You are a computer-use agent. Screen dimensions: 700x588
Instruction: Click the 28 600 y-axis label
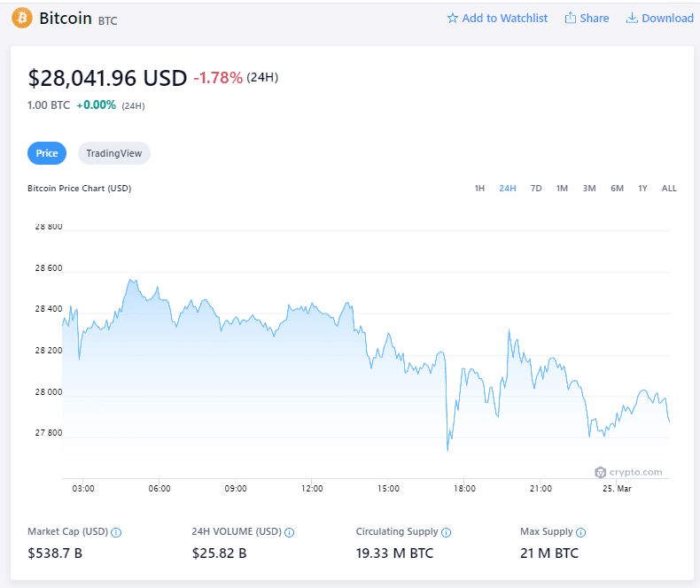(49, 268)
